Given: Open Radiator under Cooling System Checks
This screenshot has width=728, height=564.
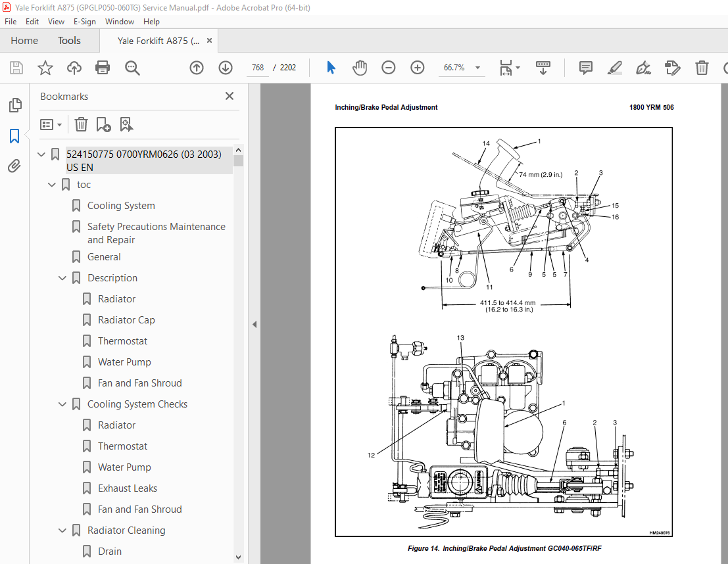Looking at the screenshot, I should tap(116, 425).
